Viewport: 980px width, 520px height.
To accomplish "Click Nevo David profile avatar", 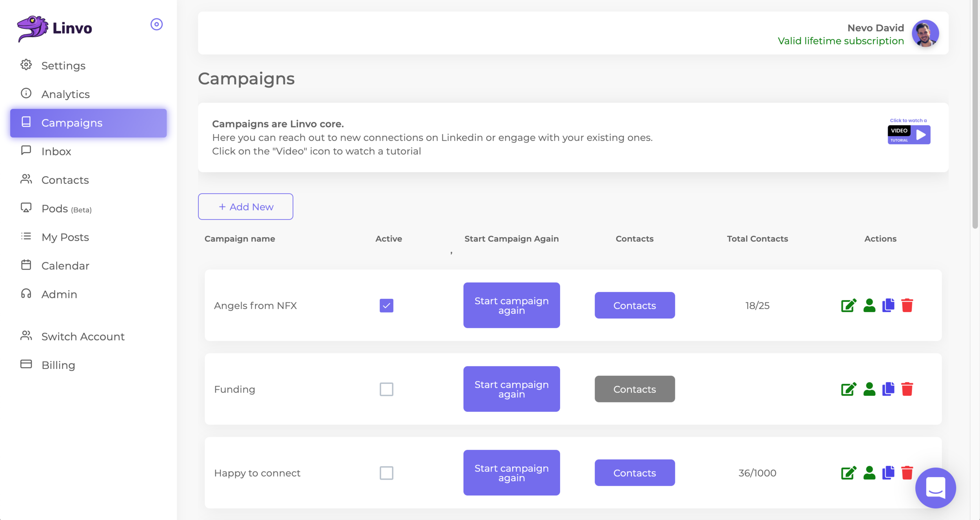I will [925, 34].
